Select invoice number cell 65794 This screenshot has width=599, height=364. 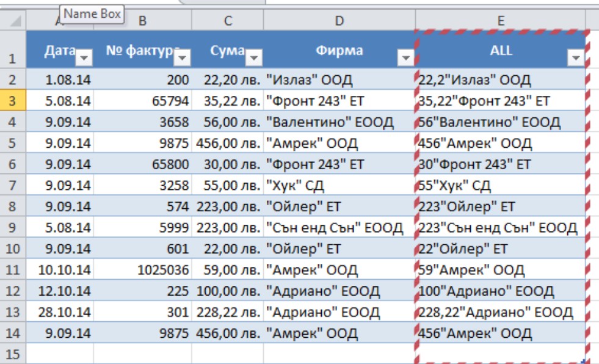click(142, 100)
